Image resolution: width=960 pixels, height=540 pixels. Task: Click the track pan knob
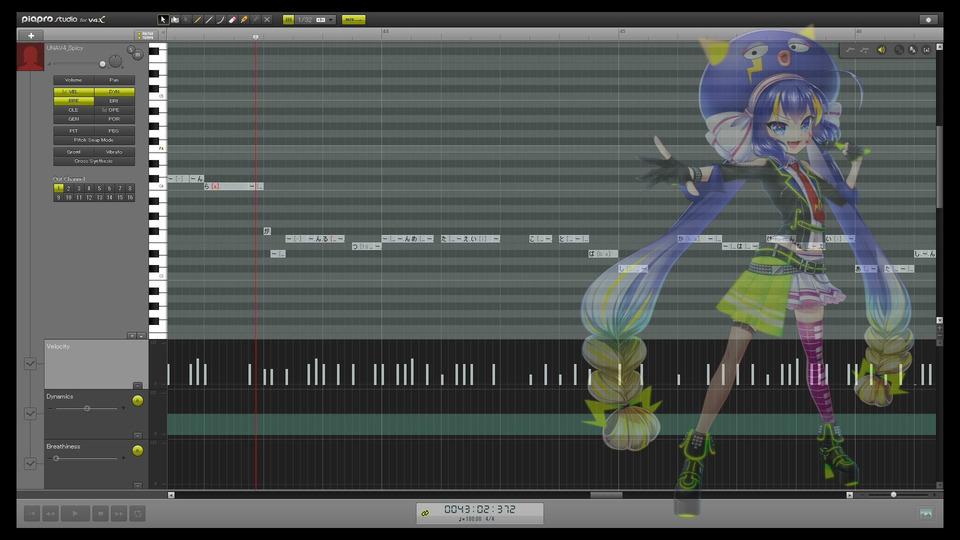[x=115, y=62]
